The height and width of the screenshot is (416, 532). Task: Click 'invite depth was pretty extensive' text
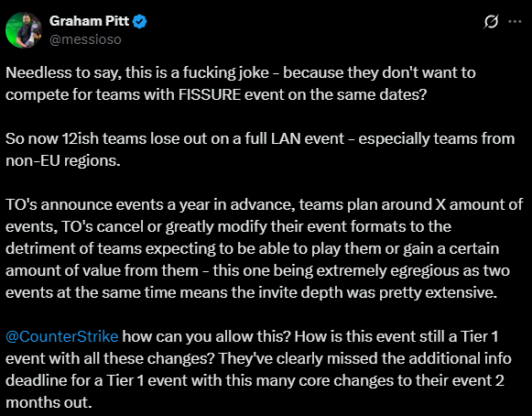coord(377,292)
